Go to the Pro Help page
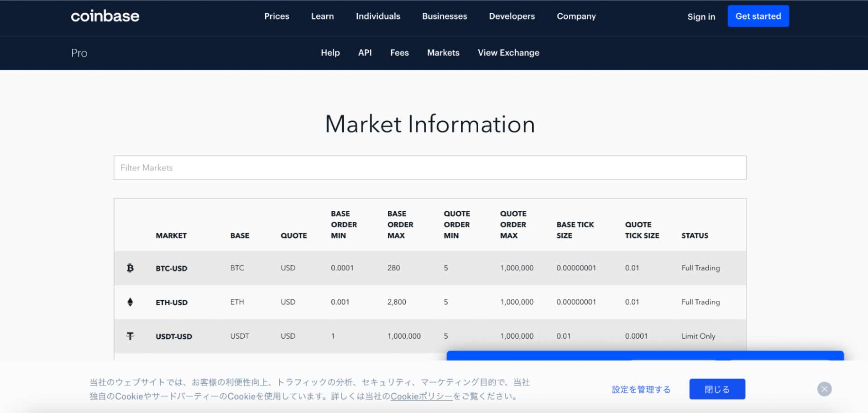 (330, 53)
